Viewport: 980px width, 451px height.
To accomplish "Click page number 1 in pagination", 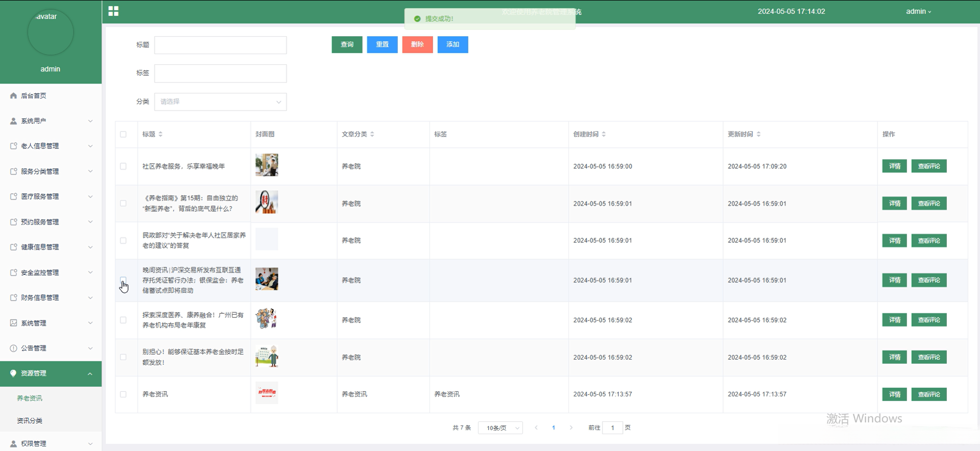I will pos(554,428).
